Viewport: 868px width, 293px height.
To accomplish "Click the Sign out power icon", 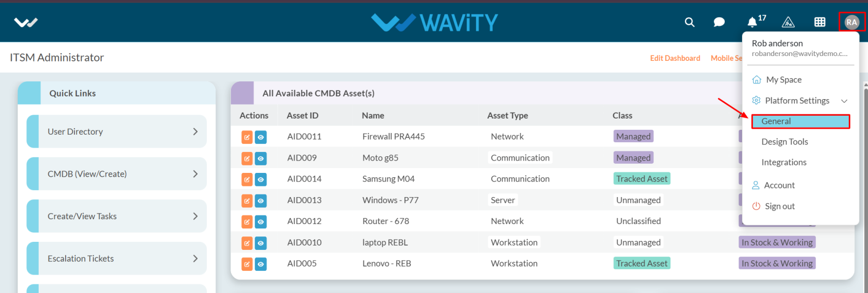I will tap(756, 206).
